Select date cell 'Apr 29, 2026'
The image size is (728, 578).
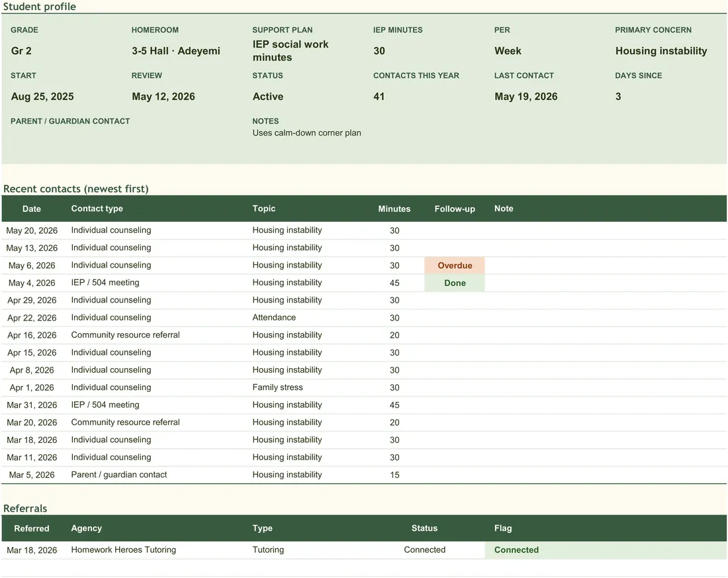(32, 300)
